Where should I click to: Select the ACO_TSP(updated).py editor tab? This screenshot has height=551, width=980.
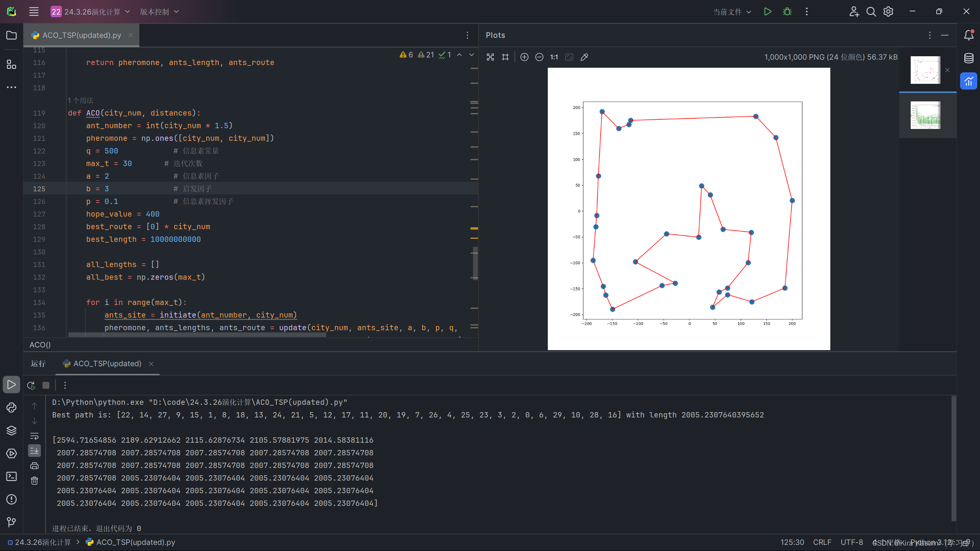(x=82, y=35)
